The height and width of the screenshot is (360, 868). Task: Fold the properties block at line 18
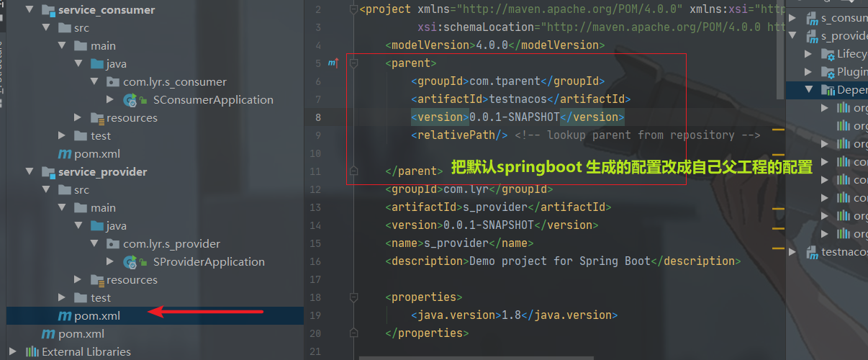[x=353, y=297]
